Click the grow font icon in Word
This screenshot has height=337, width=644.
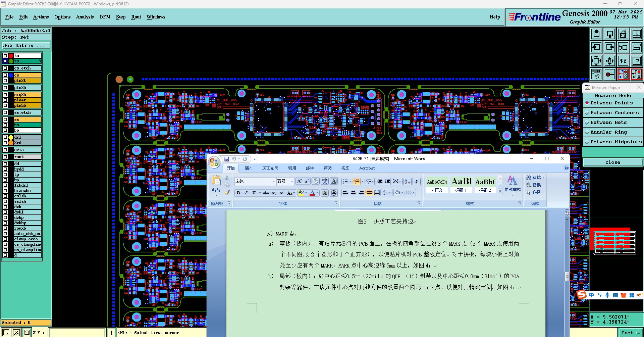299,181
